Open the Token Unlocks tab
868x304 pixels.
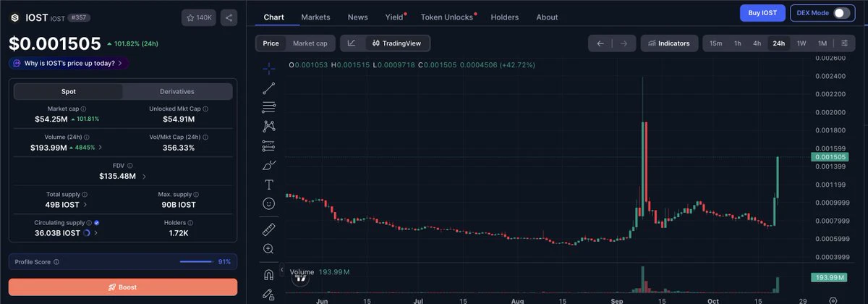[x=447, y=17]
